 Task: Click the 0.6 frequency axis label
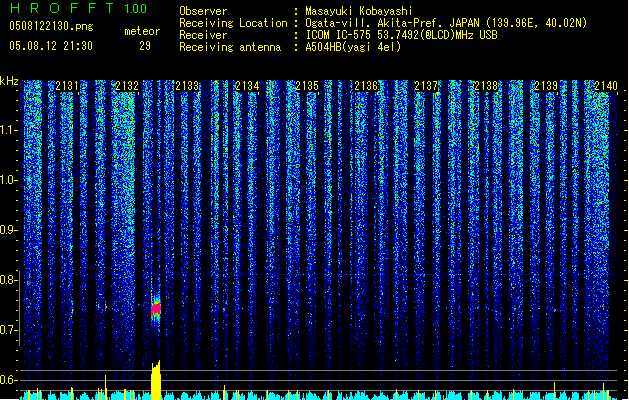coord(8,380)
